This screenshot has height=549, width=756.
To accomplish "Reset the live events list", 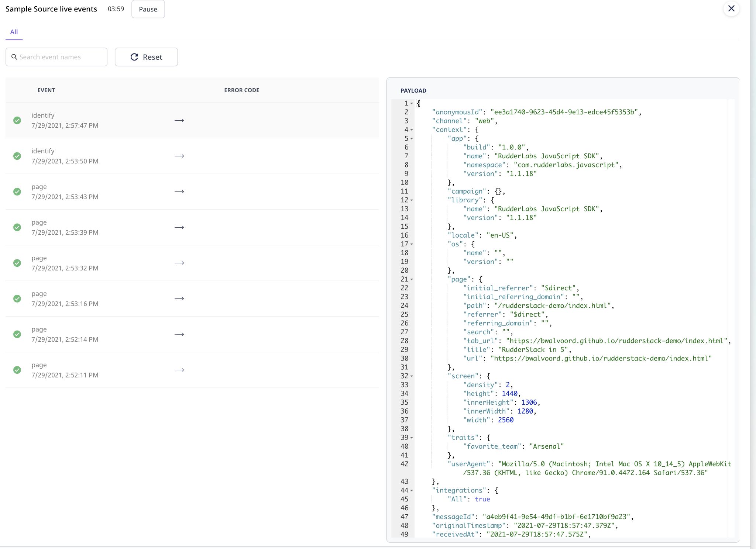I will [x=146, y=57].
